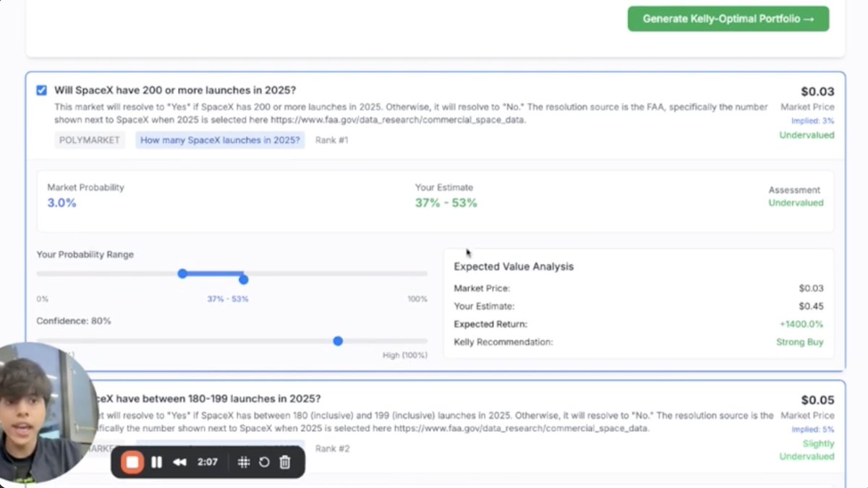The width and height of the screenshot is (868, 488).
Task: Click 'Rank #1' label
Action: point(332,140)
